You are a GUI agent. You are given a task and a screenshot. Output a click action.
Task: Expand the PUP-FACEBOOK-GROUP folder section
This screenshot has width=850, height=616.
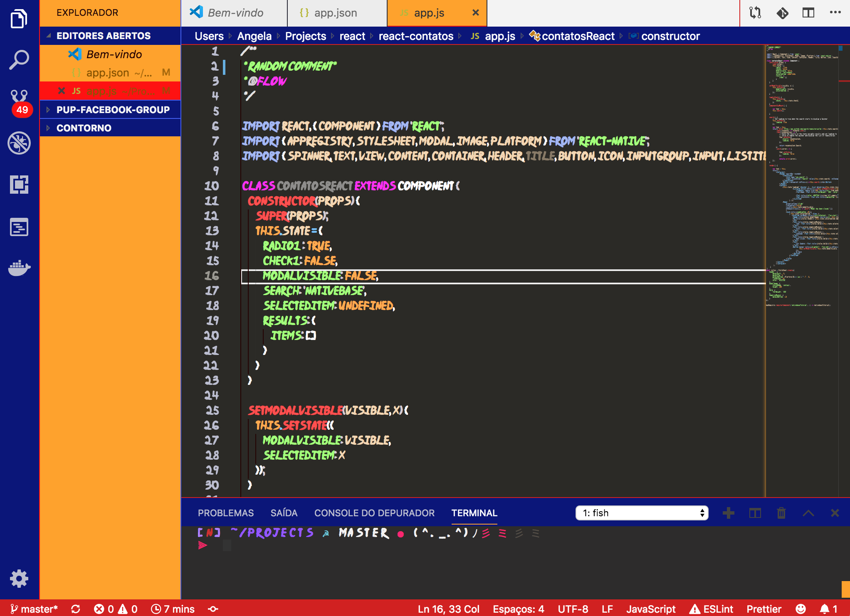[x=113, y=110]
